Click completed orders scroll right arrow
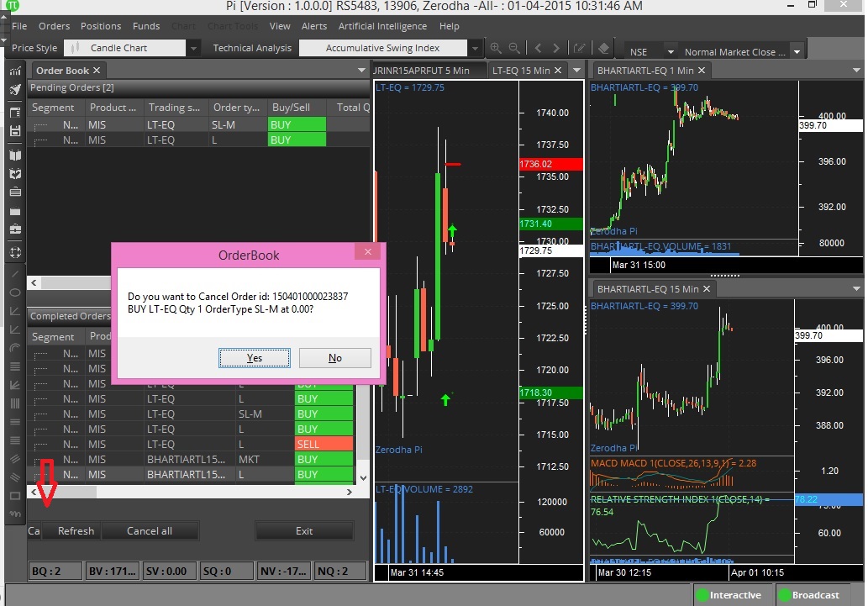This screenshot has height=606, width=868. pyautogui.click(x=350, y=492)
